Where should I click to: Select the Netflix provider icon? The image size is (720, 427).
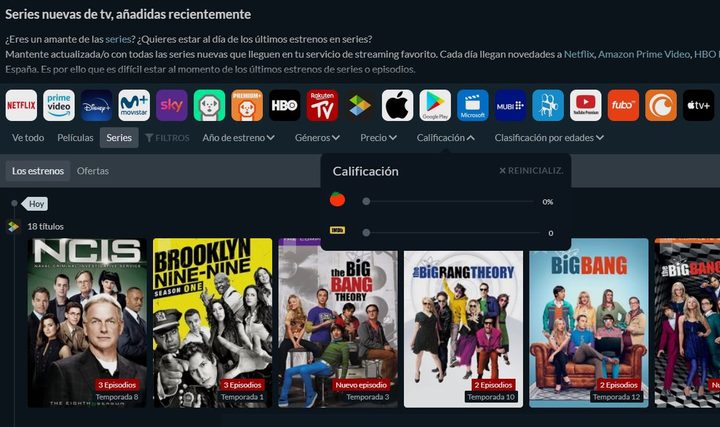click(x=21, y=105)
